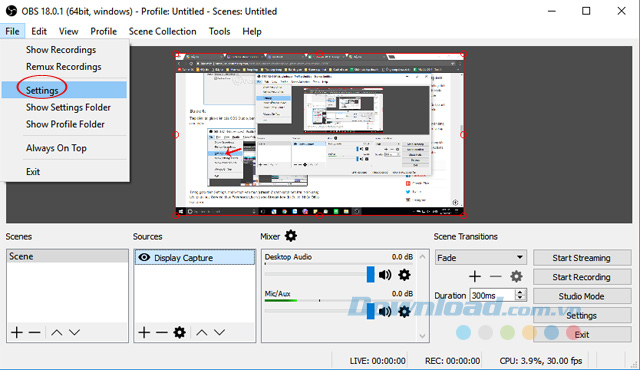The image size is (640, 370).
Task: Add a scene transition with plus
Action: (475, 277)
